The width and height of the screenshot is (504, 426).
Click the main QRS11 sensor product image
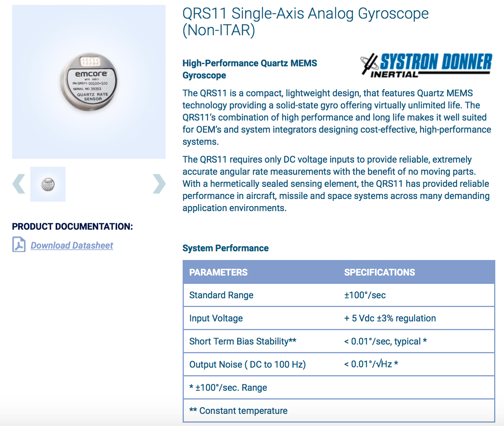point(89,82)
